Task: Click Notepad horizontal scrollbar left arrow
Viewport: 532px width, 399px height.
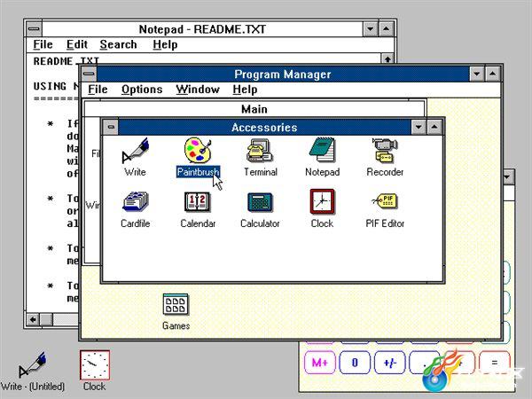Action: 33,319
